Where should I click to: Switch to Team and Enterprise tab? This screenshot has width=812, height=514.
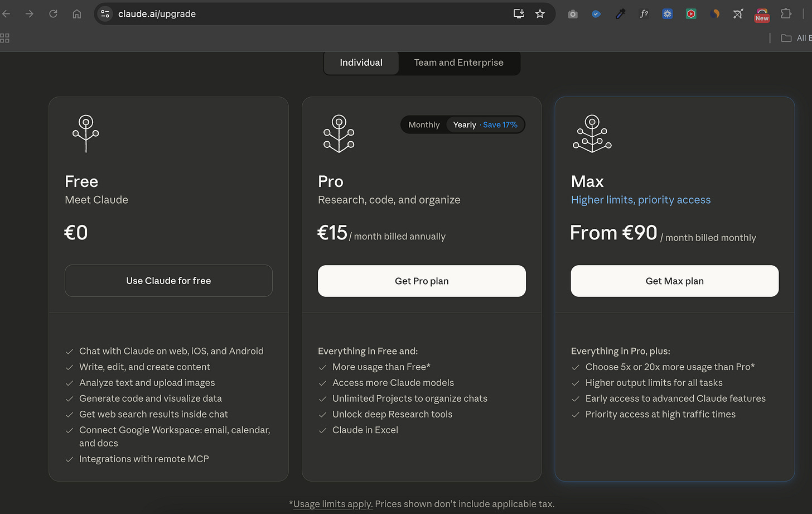pyautogui.click(x=459, y=63)
